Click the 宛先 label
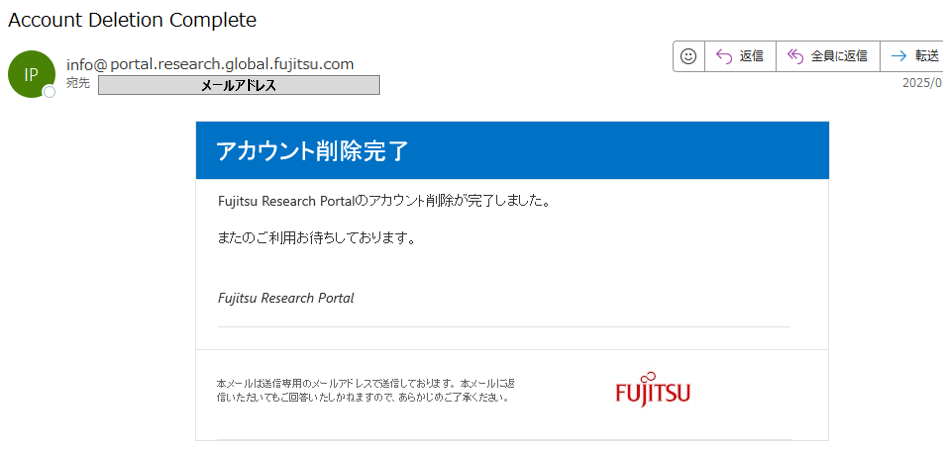944x449 pixels. (78, 84)
